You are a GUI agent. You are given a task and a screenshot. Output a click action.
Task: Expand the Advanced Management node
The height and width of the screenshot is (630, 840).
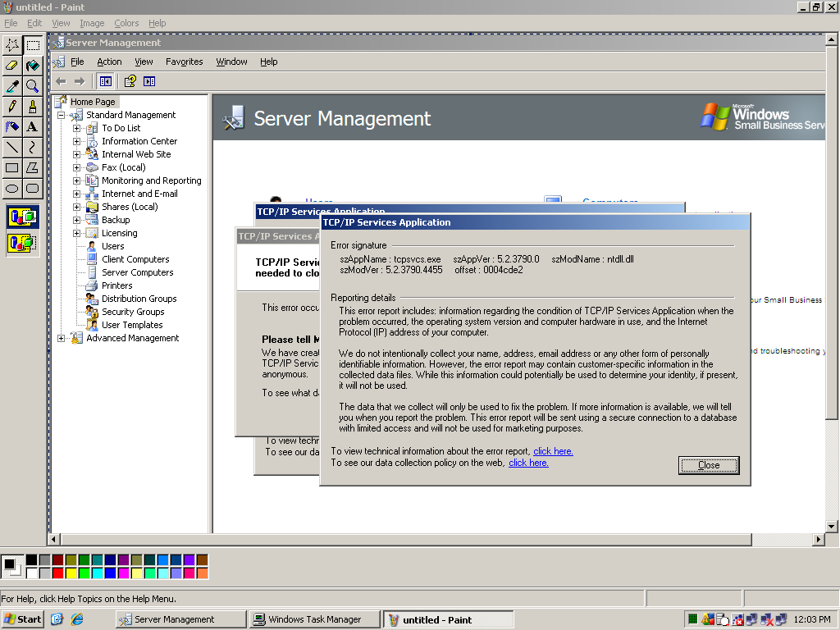(x=61, y=338)
